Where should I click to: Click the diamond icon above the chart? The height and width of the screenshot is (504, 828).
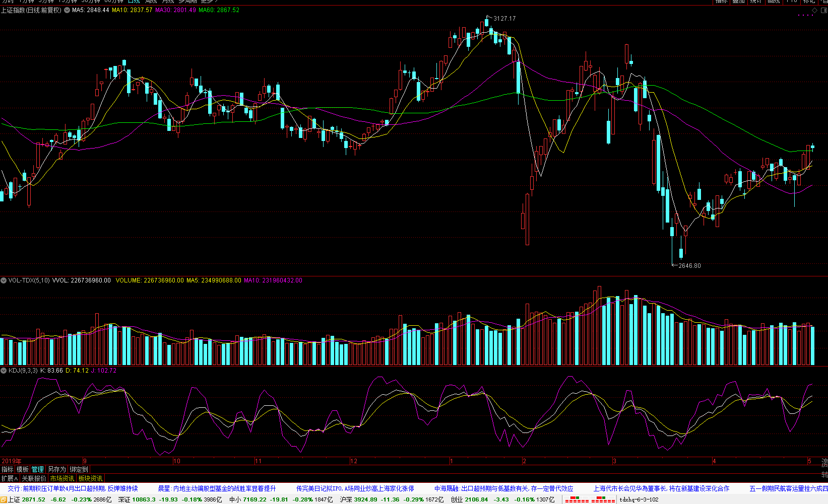click(814, 10)
